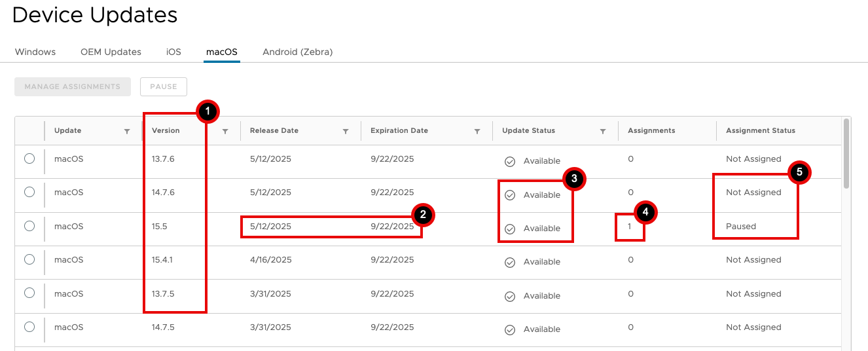Click Available checkmark icon for macOS 14.7.5
This screenshot has width=868, height=351.
point(510,330)
